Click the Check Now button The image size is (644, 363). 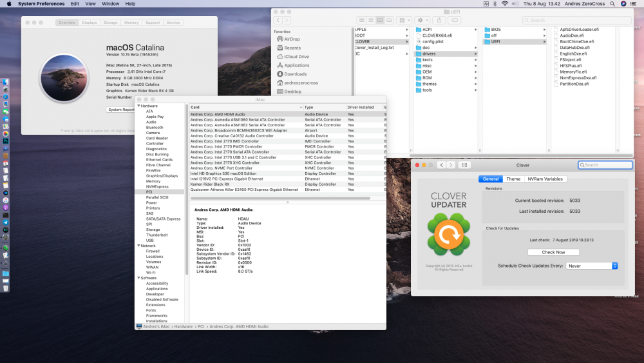553,252
